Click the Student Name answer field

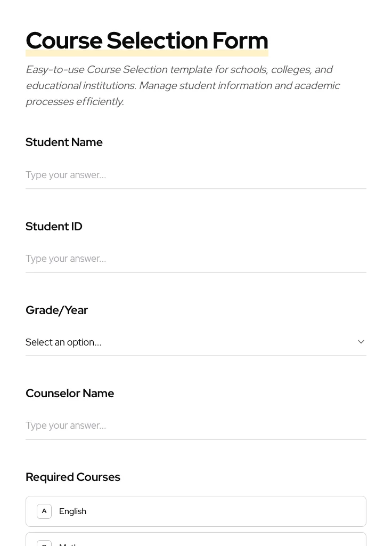pyautogui.click(x=196, y=175)
